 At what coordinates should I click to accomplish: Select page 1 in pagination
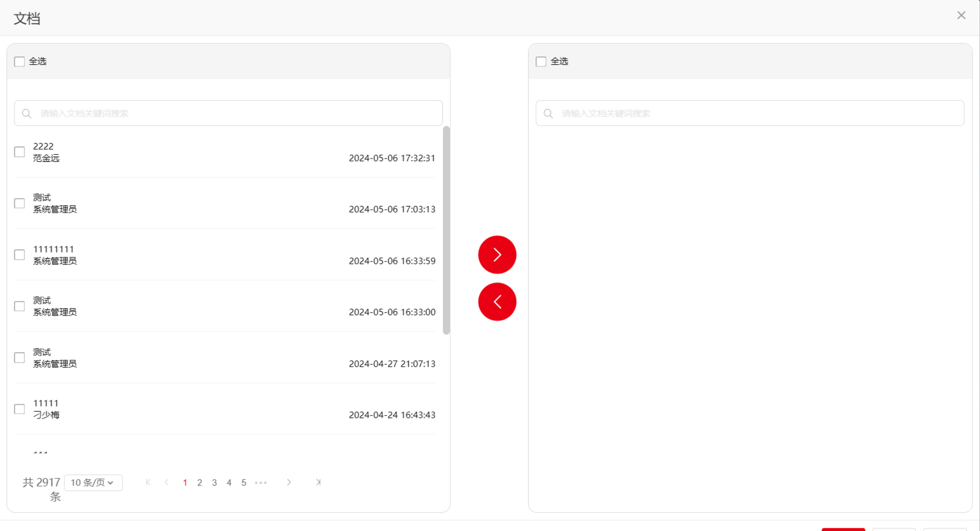click(x=185, y=483)
